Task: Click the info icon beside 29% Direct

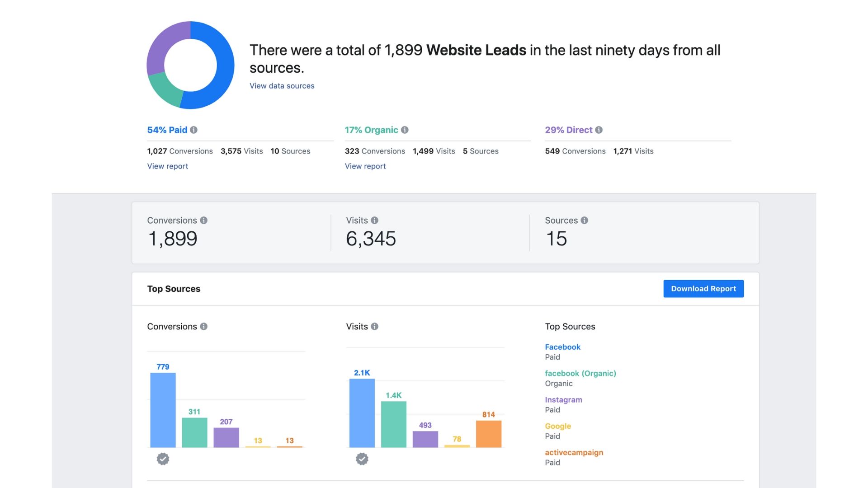Action: tap(599, 130)
